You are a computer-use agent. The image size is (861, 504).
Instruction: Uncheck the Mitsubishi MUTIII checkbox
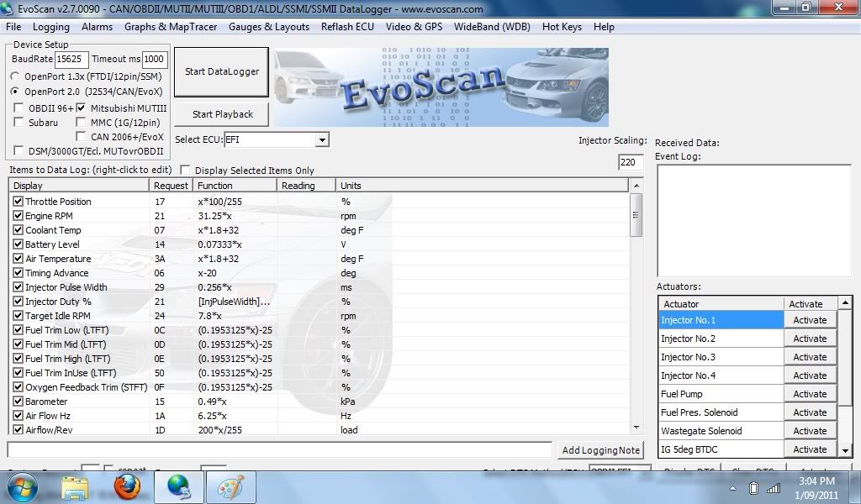pyautogui.click(x=82, y=108)
